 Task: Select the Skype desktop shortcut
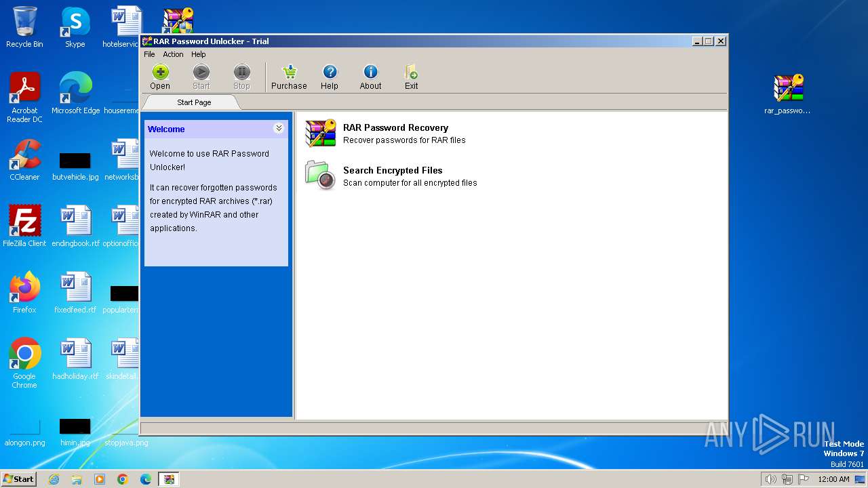point(75,27)
